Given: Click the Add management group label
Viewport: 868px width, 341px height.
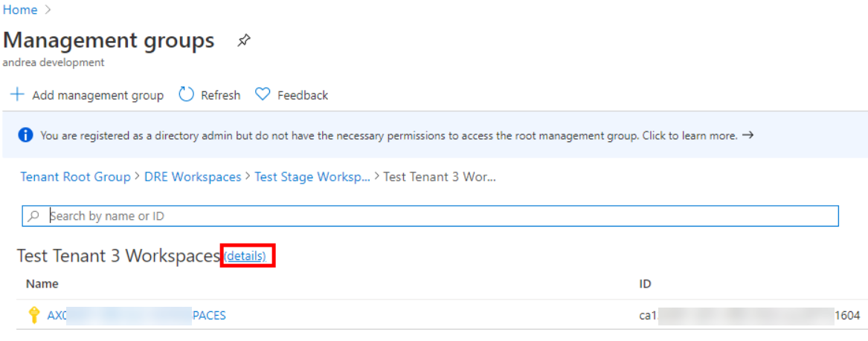Looking at the screenshot, I should [98, 95].
